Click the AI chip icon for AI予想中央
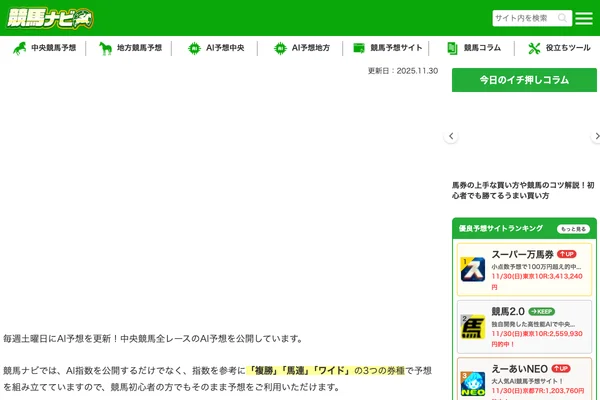The width and height of the screenshot is (600, 400). (x=194, y=48)
